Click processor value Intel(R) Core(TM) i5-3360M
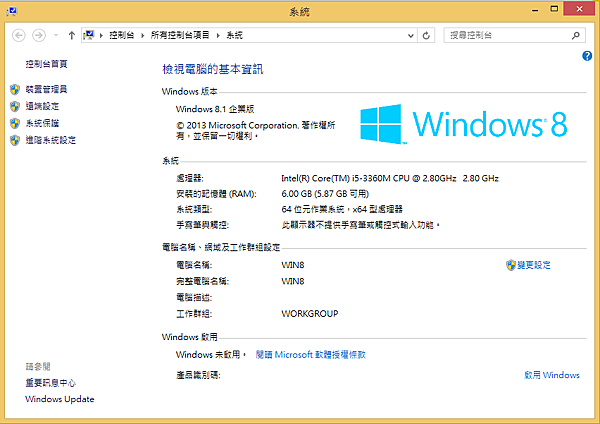Screen dimensions: 600x424 click(x=390, y=178)
